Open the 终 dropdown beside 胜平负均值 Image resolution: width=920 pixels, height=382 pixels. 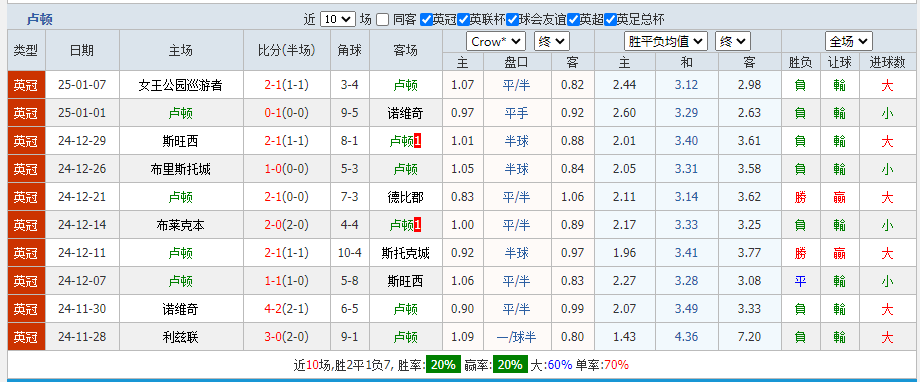[733, 42]
